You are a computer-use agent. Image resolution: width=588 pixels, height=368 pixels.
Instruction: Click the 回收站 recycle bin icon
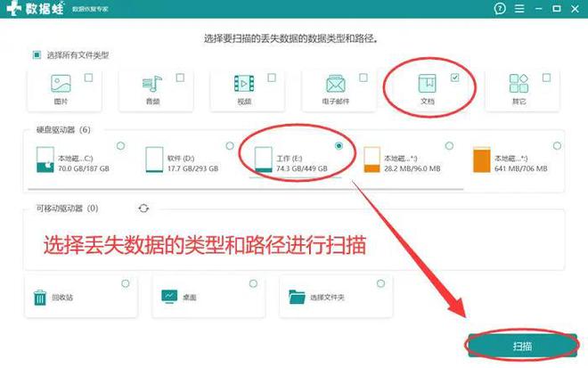point(40,298)
